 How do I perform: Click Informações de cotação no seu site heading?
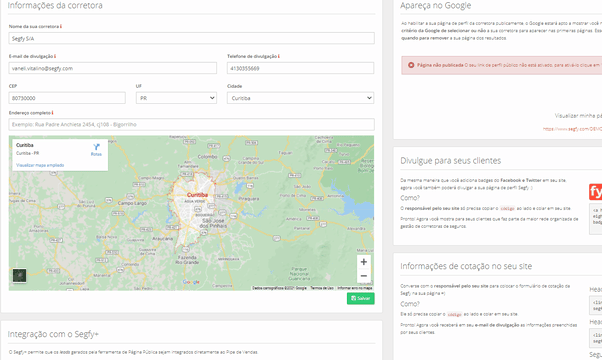[x=466, y=266]
